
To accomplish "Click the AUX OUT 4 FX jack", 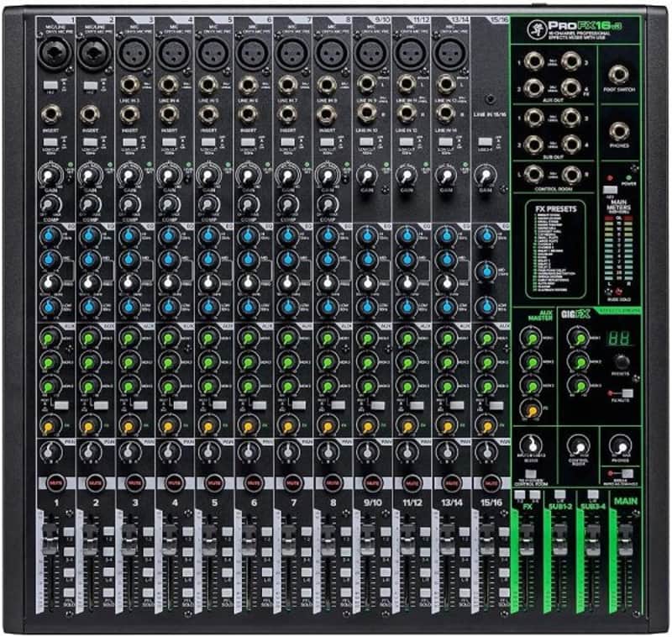I will tap(571, 88).
